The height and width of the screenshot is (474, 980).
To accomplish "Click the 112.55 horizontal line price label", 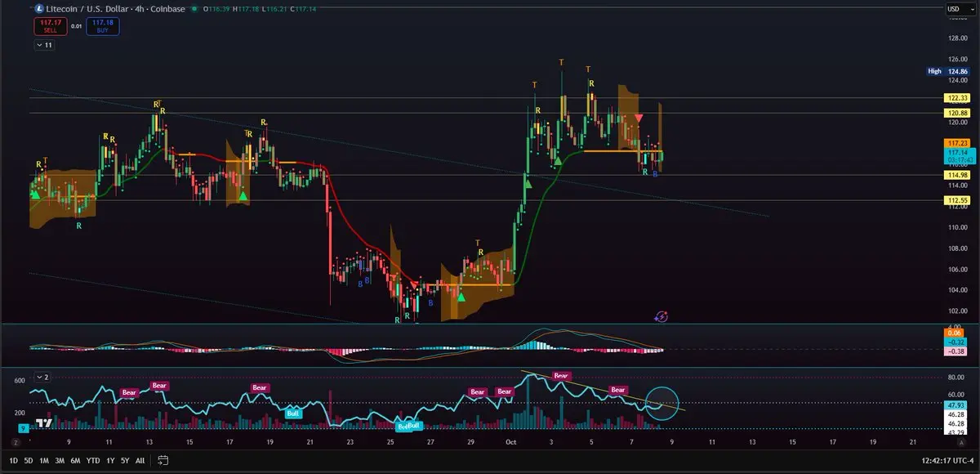I will [x=957, y=200].
